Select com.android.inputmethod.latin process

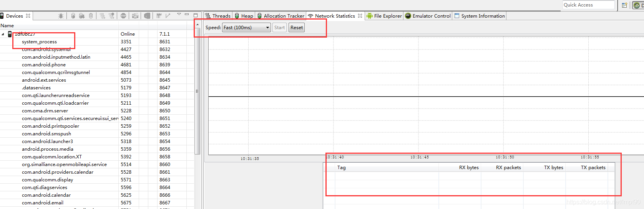(56, 57)
